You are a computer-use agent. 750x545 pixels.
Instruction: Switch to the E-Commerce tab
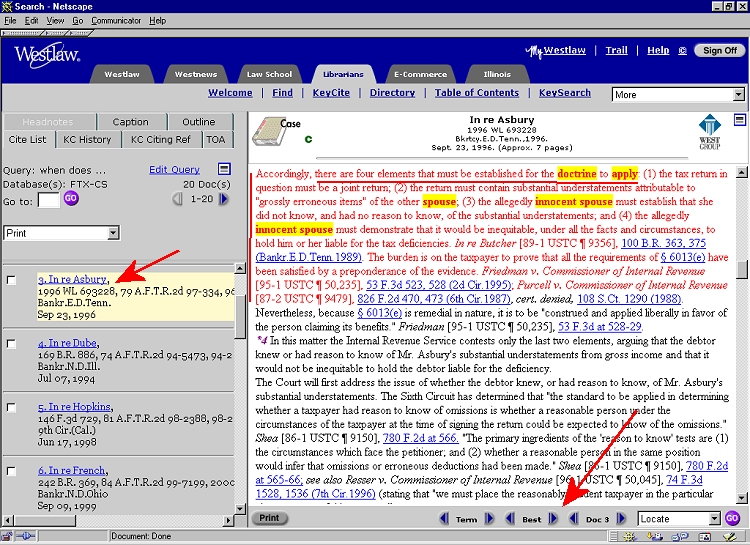pyautogui.click(x=420, y=74)
